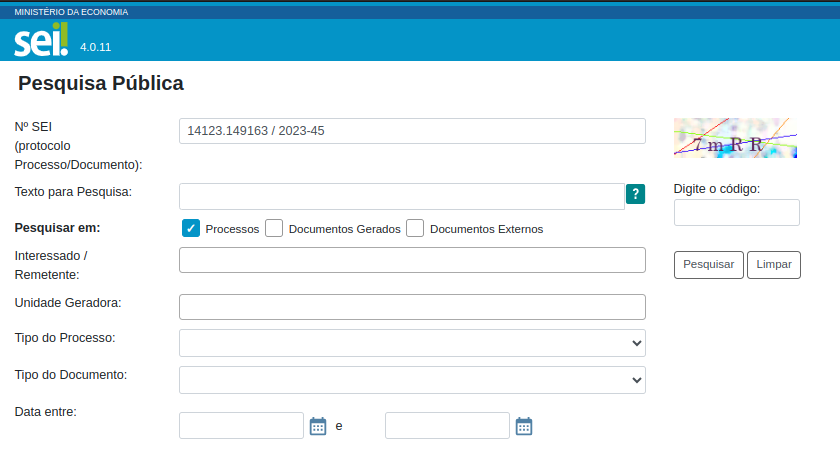Click the Ministério da Economia header text

[71, 12]
